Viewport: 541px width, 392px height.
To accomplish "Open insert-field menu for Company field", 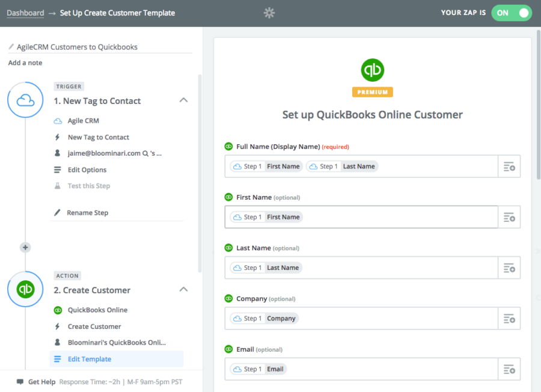I will pos(509,319).
